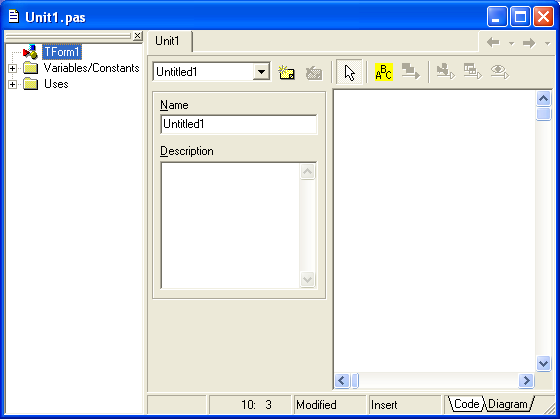Click the back navigation arrow

tap(493, 43)
